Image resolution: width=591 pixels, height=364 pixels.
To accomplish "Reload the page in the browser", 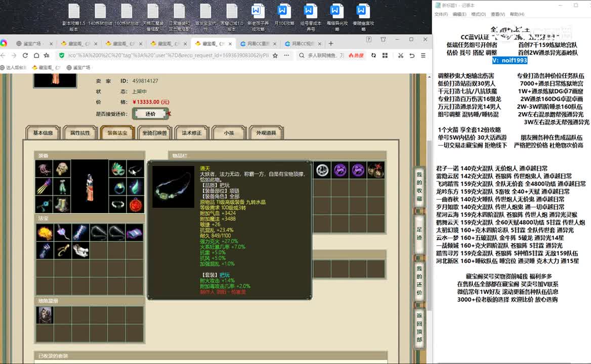I will 25,55.
